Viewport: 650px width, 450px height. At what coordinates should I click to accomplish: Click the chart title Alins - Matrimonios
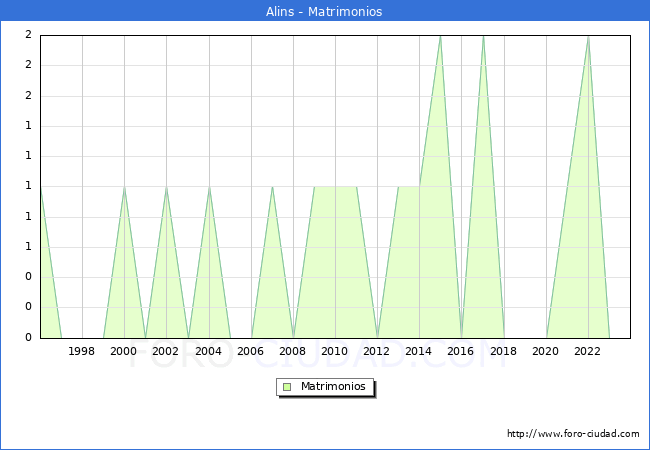click(x=324, y=12)
